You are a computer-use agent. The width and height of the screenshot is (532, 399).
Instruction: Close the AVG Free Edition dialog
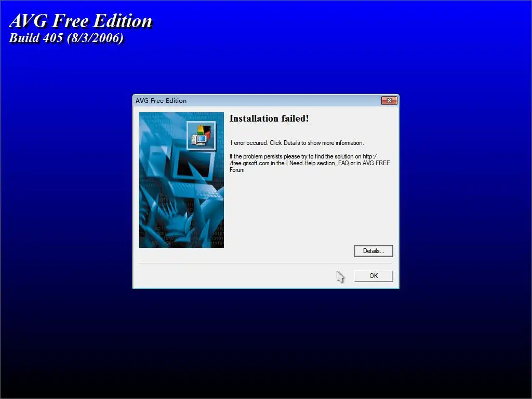[389, 100]
